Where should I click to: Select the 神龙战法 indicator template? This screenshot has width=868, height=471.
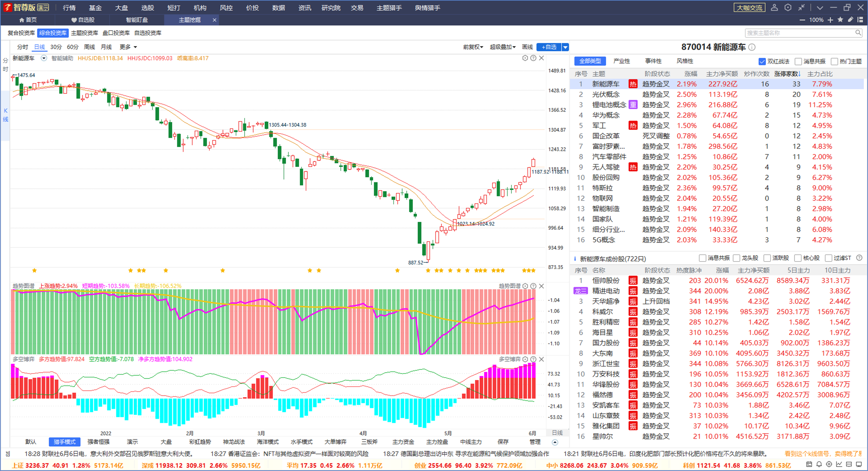234,442
